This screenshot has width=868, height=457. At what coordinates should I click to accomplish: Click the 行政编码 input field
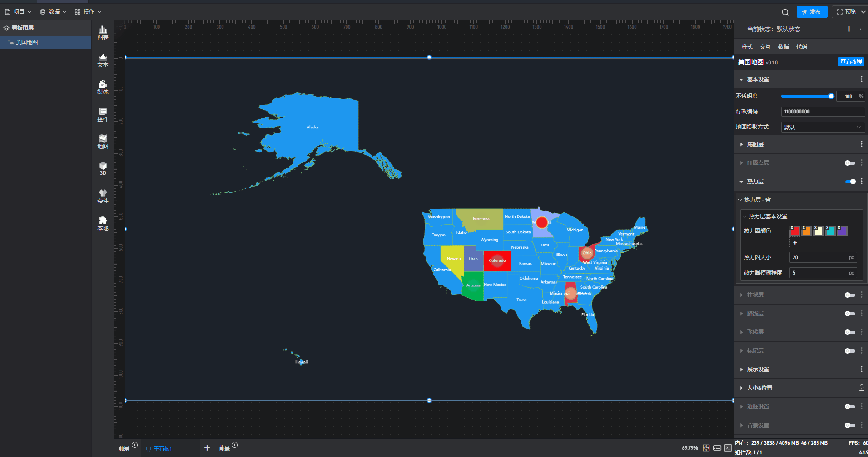pyautogui.click(x=822, y=112)
